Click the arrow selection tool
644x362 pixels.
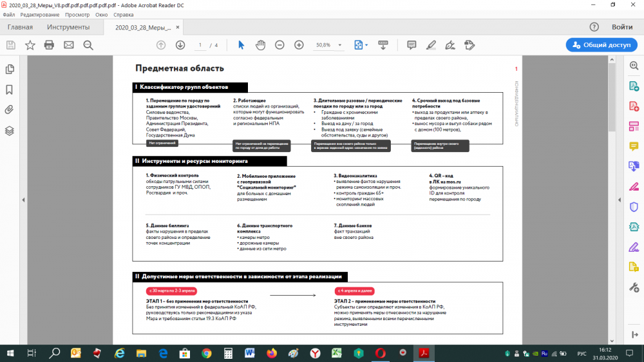(x=241, y=45)
